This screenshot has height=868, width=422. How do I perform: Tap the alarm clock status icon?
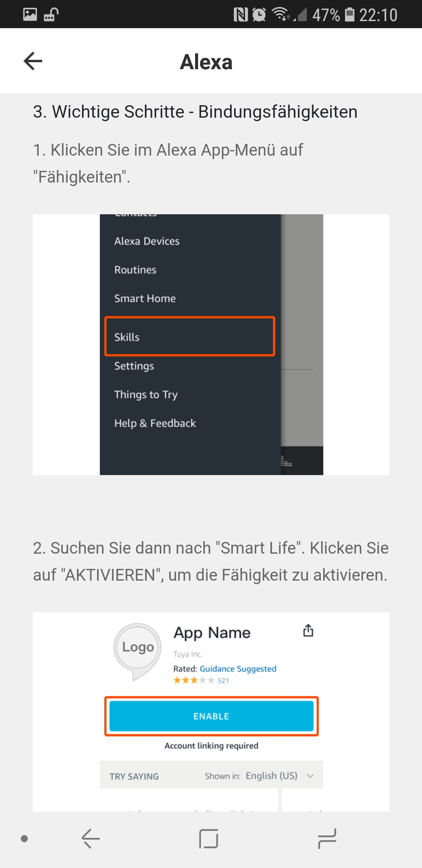pyautogui.click(x=259, y=15)
